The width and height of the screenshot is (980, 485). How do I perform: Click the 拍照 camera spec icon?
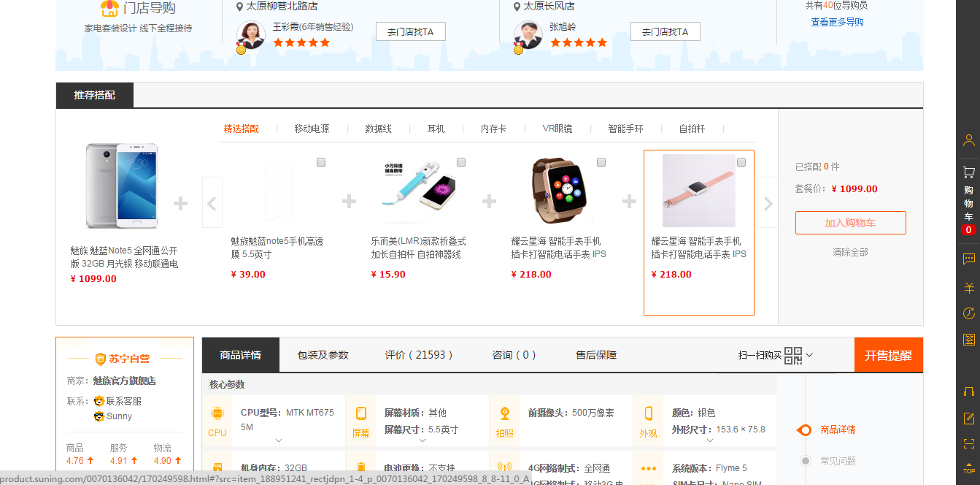click(x=504, y=413)
